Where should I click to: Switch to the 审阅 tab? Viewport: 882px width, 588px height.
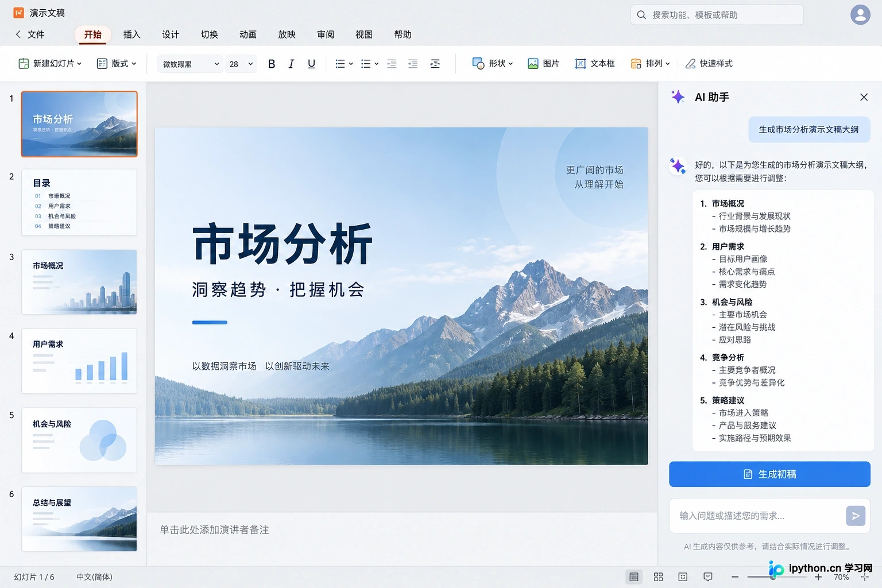pos(326,34)
